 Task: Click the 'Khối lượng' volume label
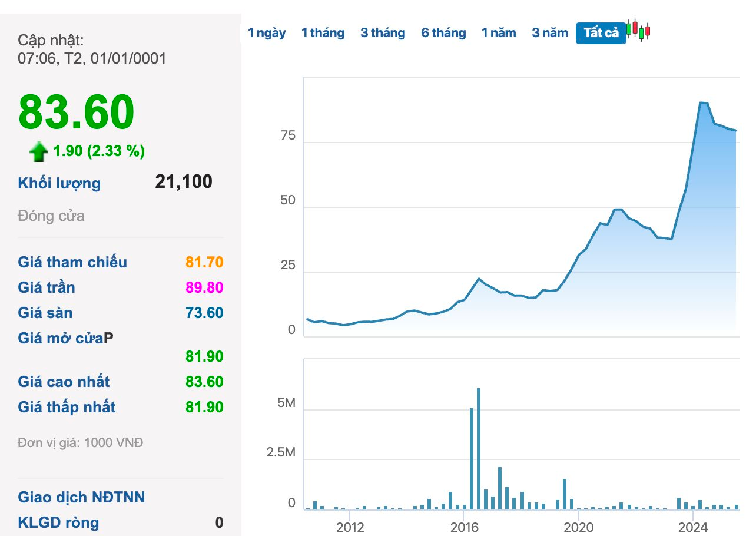click(x=59, y=183)
